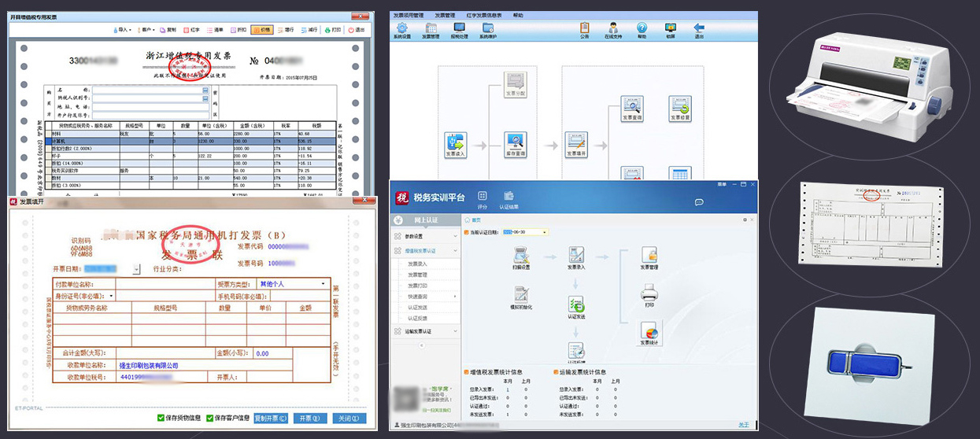Open the 发票领用管理 menu
Viewport: 980px width, 439px height.
(x=408, y=15)
